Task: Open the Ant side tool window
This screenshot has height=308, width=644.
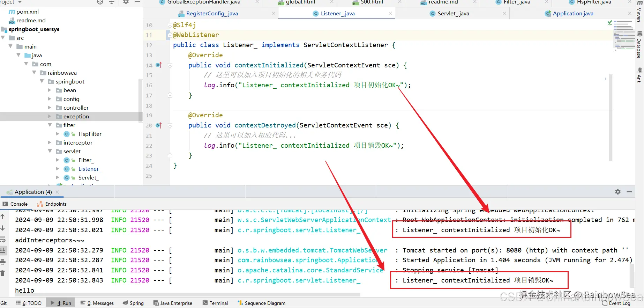Action: point(639,75)
